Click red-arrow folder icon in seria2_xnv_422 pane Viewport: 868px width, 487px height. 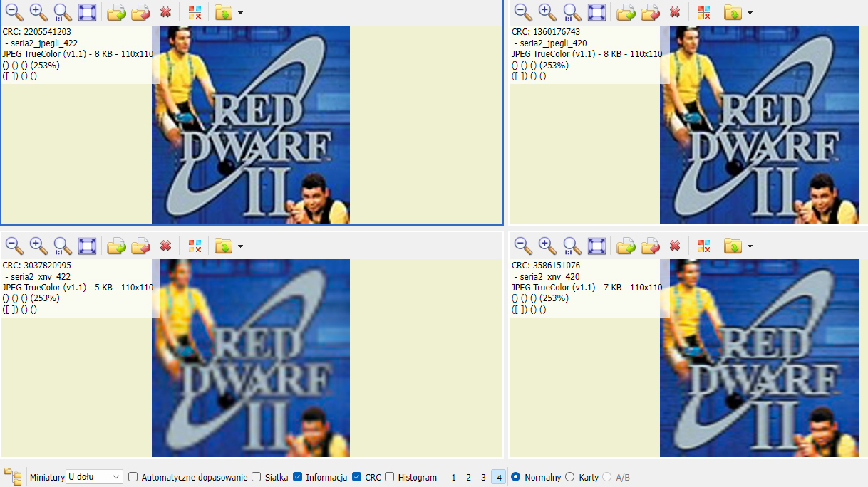[x=141, y=246]
